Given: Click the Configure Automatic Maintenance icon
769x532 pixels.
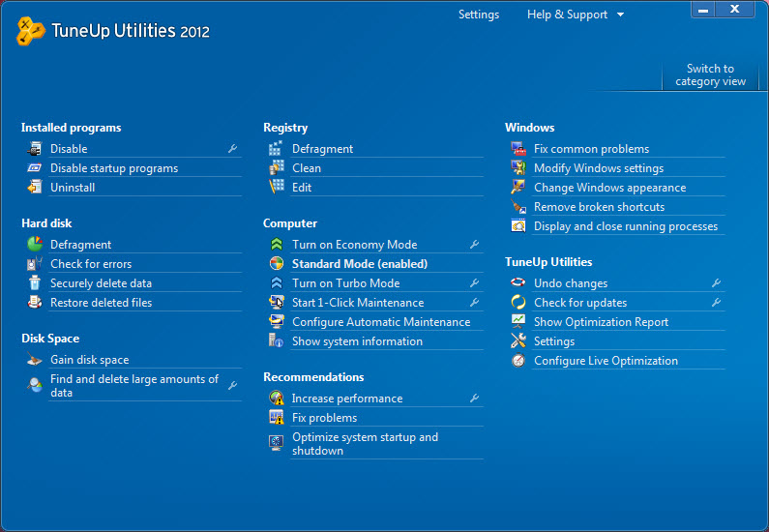Looking at the screenshot, I should [x=276, y=322].
